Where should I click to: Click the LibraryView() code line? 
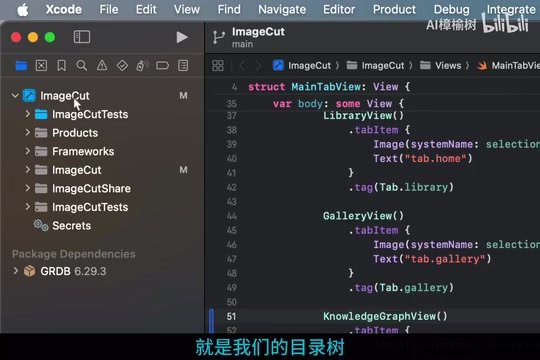click(x=363, y=115)
